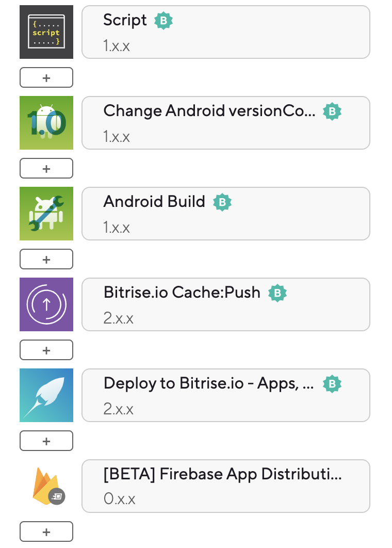Insert a step after Android Build
The width and height of the screenshot is (392, 548).
tap(46, 260)
